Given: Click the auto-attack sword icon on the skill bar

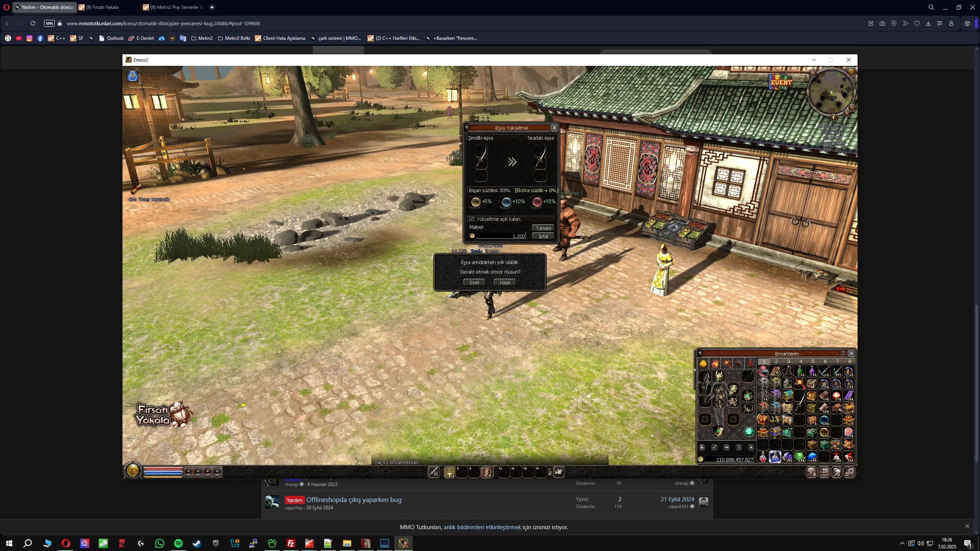Looking at the screenshot, I should pos(433,472).
